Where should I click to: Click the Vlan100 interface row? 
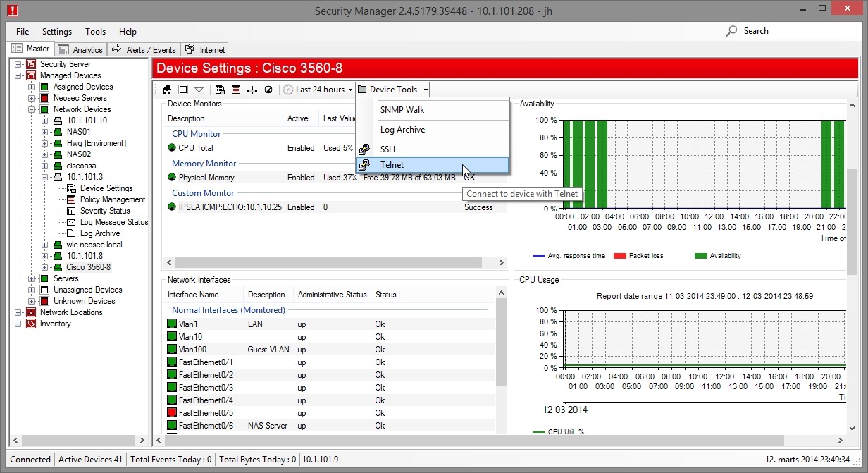[329, 350]
